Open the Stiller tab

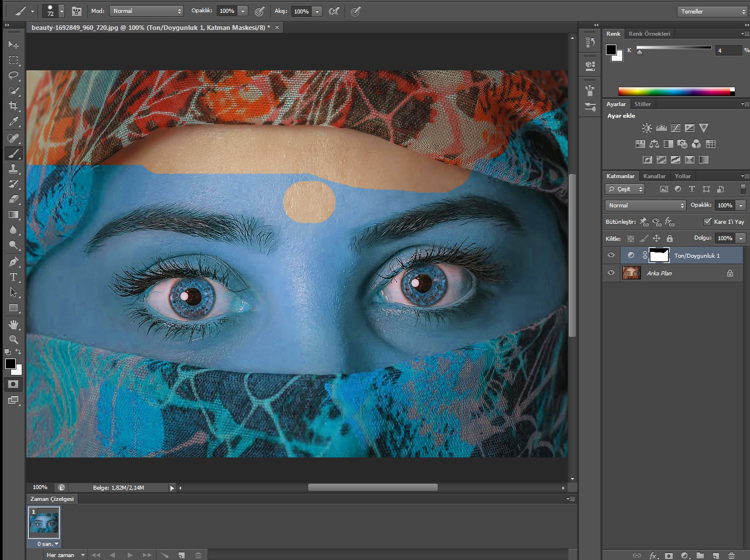[x=642, y=104]
